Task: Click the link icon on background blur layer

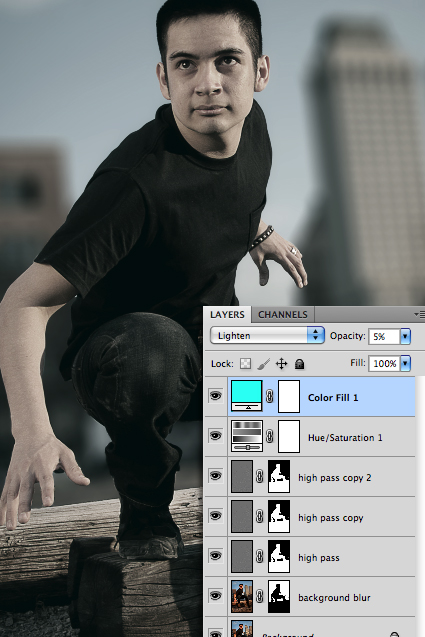Action: coord(259,596)
